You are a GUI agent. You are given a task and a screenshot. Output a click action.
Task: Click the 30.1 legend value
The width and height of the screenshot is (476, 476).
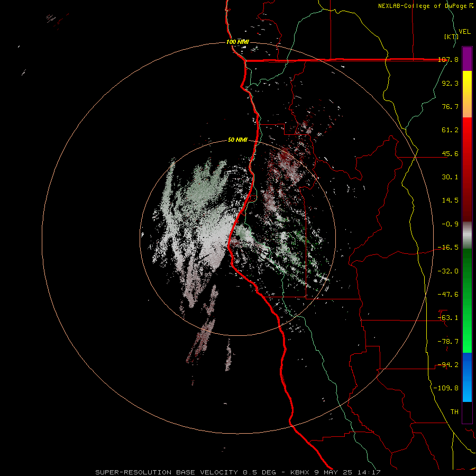[450, 177]
